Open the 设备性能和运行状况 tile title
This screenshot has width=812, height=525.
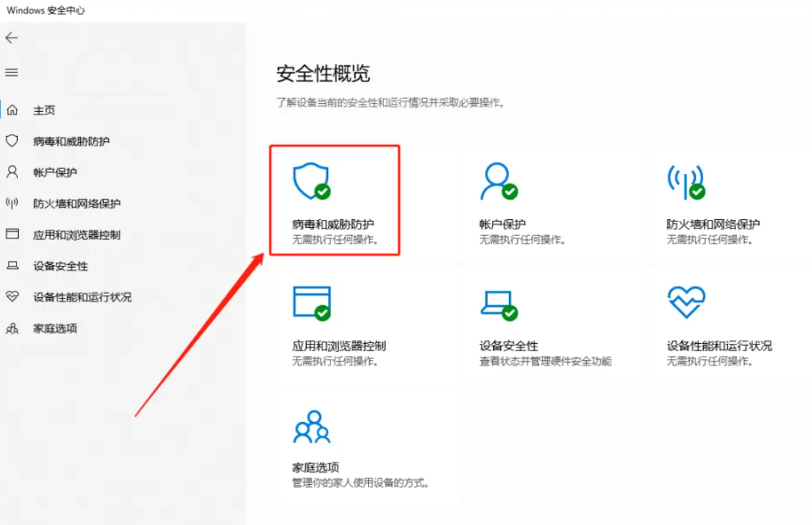(719, 346)
